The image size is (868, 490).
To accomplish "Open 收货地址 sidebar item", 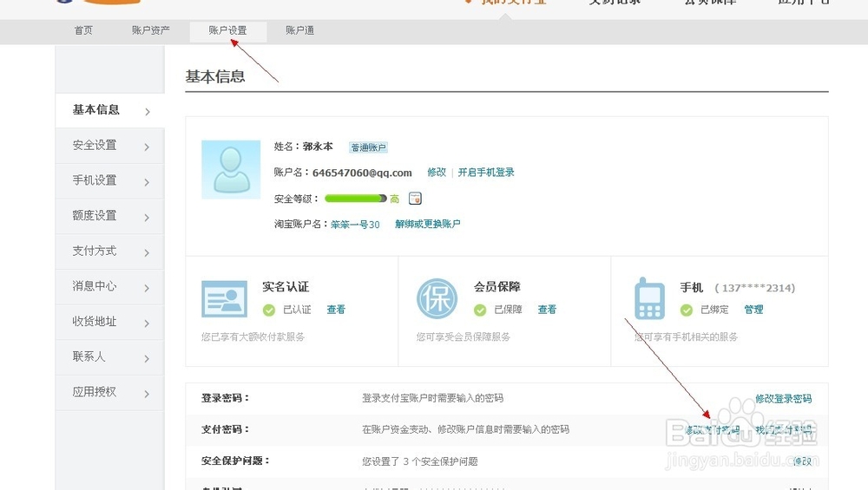I will 109,322.
